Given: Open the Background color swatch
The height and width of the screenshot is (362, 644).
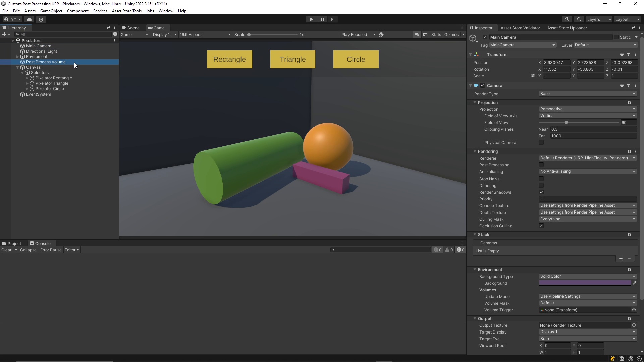Looking at the screenshot, I should (585, 283).
